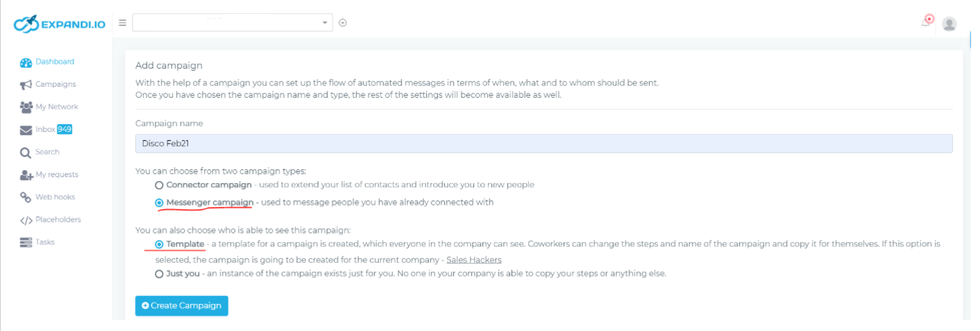Screen dimensions: 980x331
Task: Choose the Just you visibility option
Action: click(159, 274)
